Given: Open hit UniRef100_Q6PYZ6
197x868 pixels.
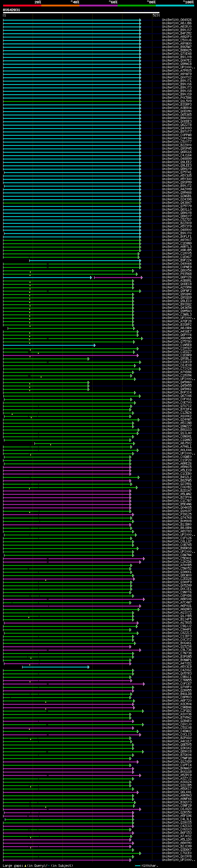Looking at the screenshot, I should 177,277.
